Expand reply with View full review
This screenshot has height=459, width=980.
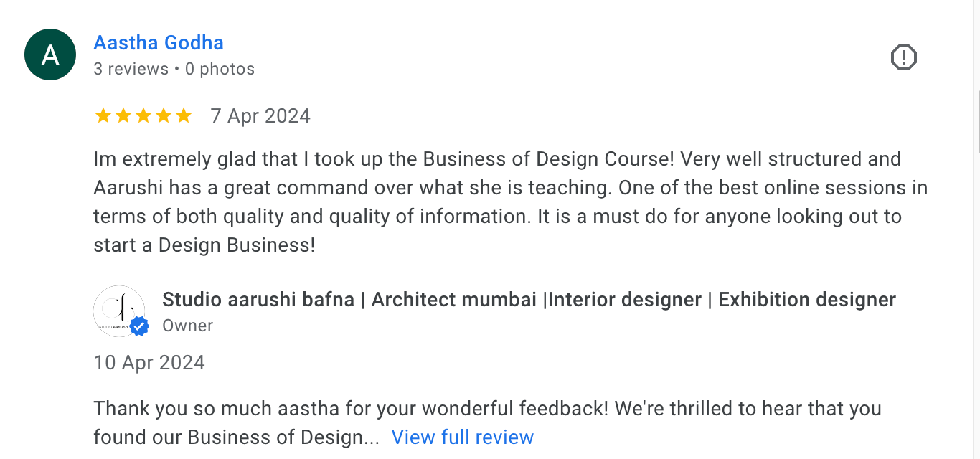pyautogui.click(x=463, y=437)
